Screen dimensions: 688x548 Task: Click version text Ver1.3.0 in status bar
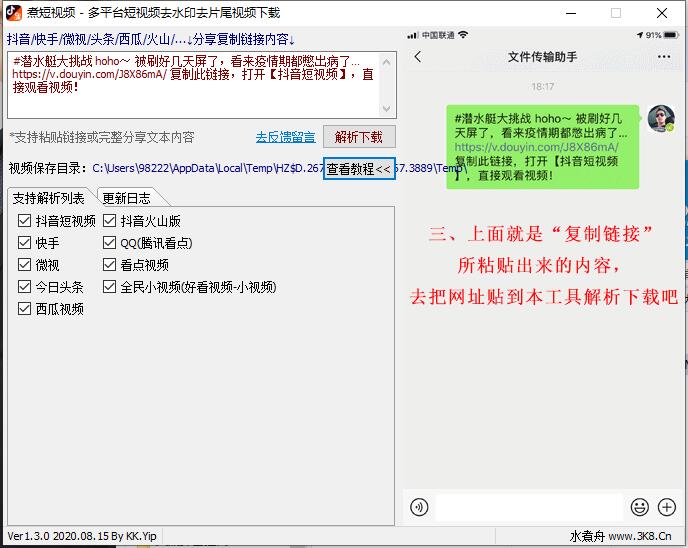(82, 536)
